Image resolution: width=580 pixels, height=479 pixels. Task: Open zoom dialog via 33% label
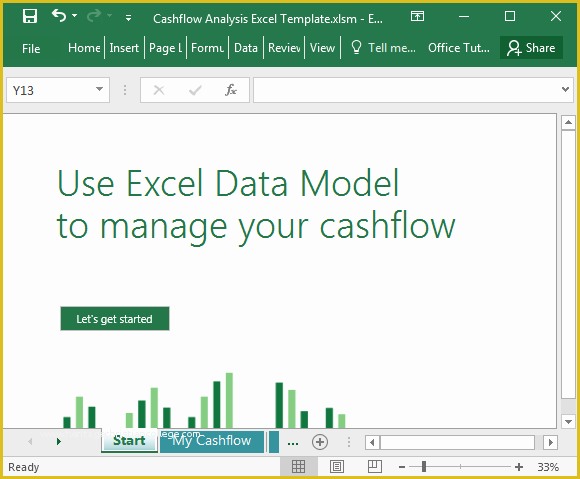tap(548, 467)
